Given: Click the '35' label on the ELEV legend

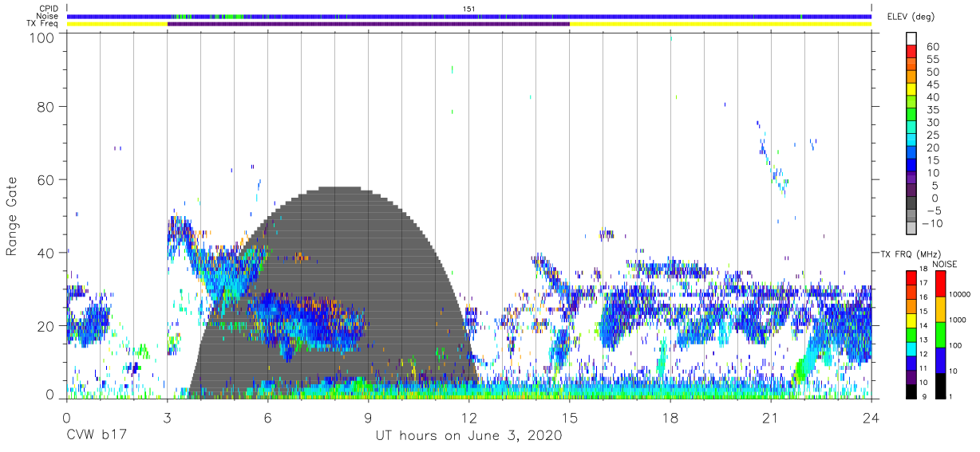Looking at the screenshot, I should coord(932,110).
